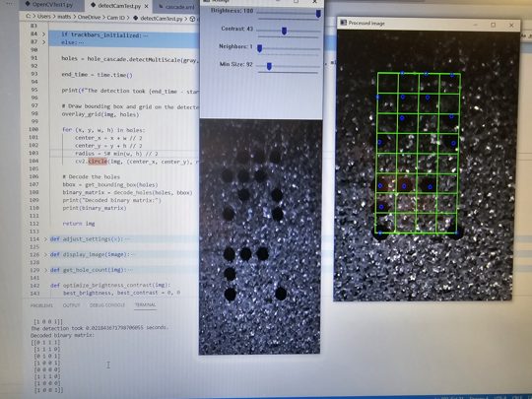Screen dimensions: 532x399
Task: Click the Processed Image window app icon
Action: [x=343, y=23]
